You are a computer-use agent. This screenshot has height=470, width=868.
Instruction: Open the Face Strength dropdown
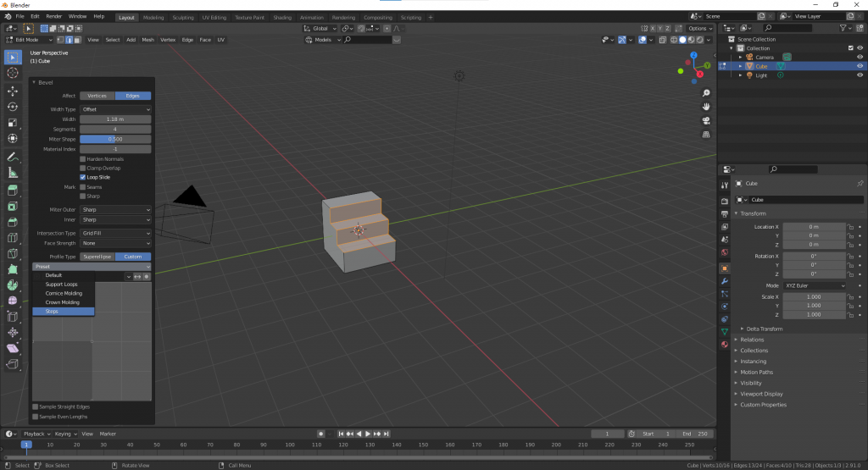coord(115,243)
